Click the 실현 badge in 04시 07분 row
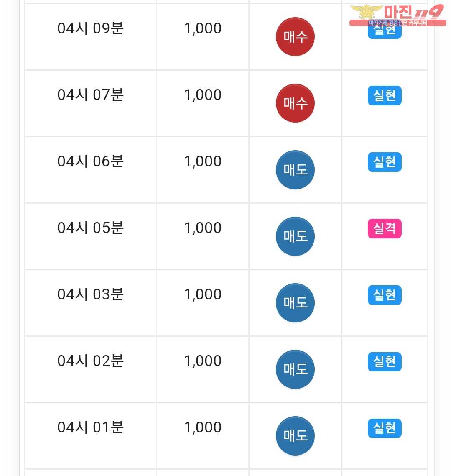This screenshot has height=476, width=451. (385, 95)
